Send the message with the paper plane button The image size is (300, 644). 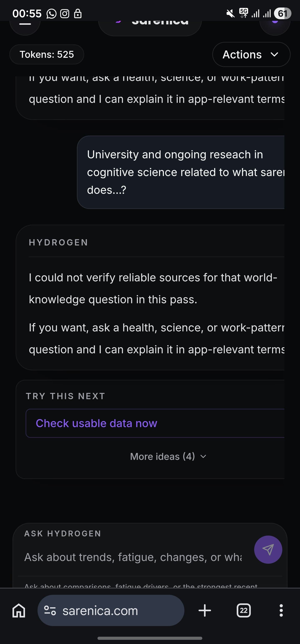pyautogui.click(x=268, y=550)
